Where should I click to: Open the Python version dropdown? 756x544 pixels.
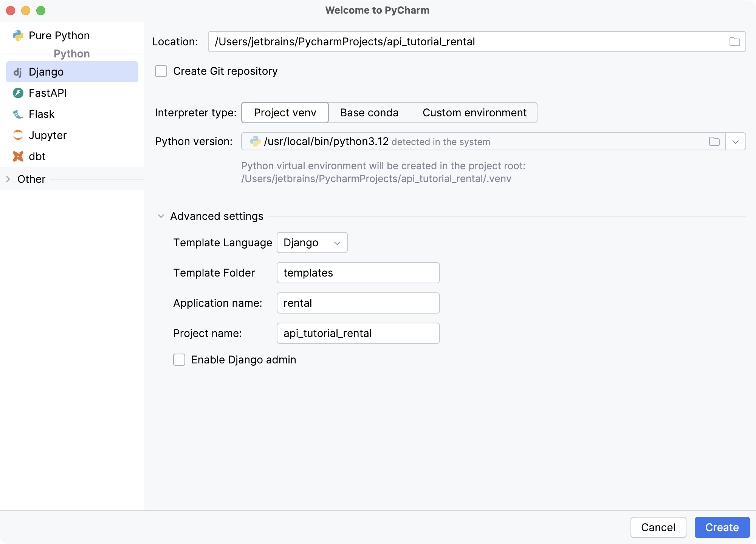click(736, 141)
